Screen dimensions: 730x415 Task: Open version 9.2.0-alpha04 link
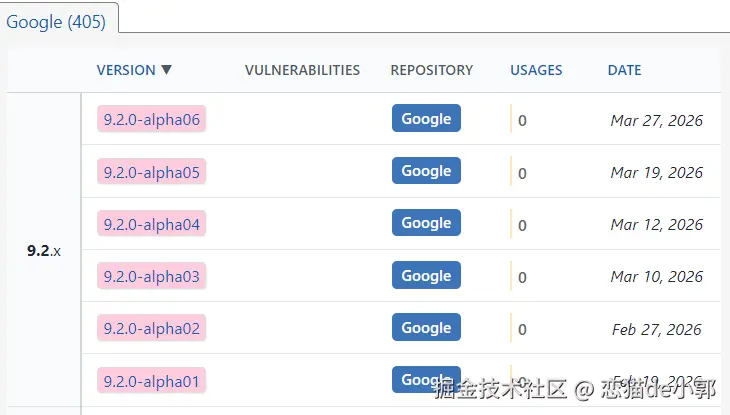[x=152, y=224]
